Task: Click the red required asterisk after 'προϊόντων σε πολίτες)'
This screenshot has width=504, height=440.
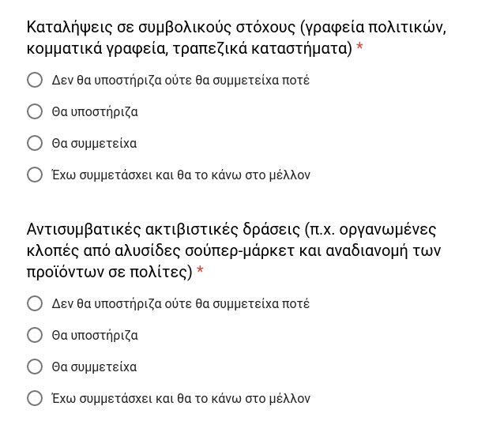Action: (x=200, y=273)
